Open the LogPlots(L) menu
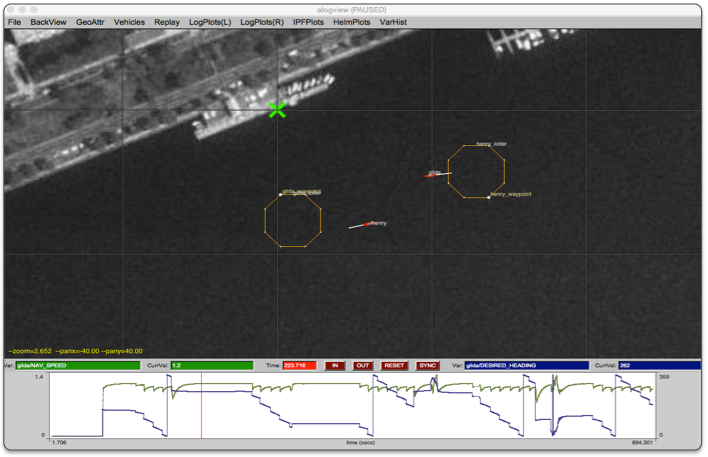708x457 pixels. point(211,21)
